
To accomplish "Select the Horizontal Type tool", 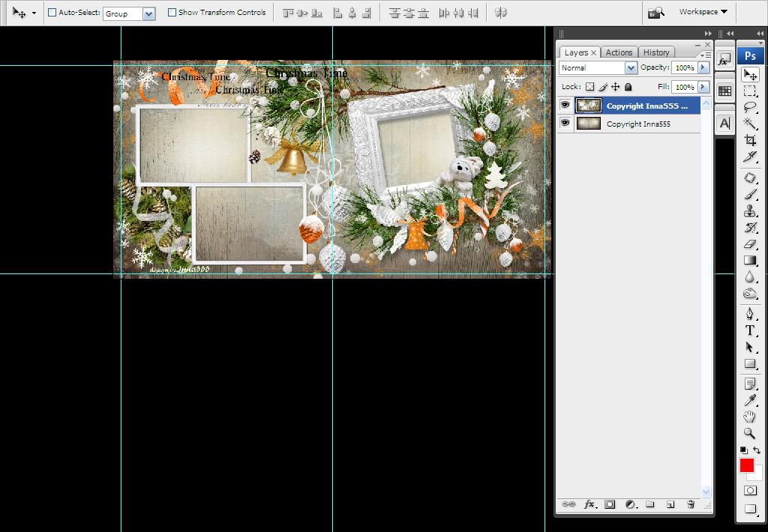I will click(x=750, y=330).
